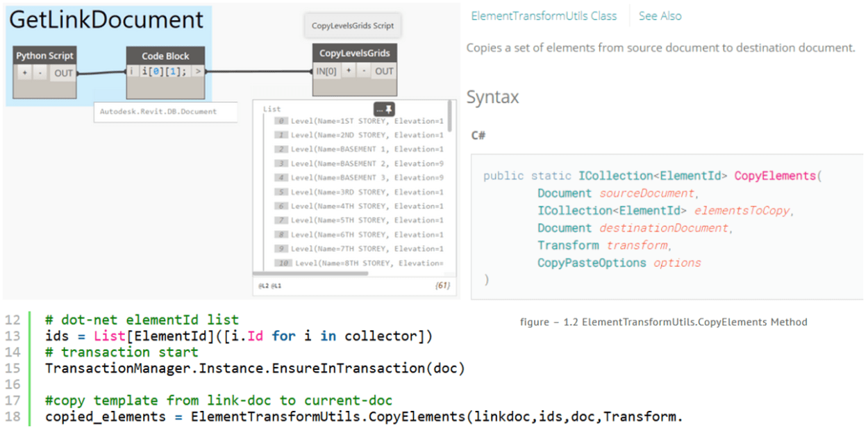The height and width of the screenshot is (431, 868).
Task: Click the Code Block input port i
Action: click(x=132, y=71)
